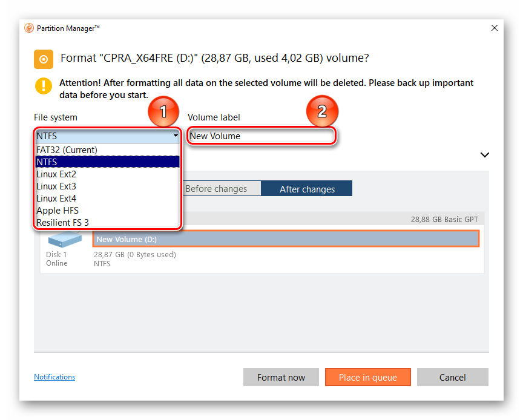Select Apple HFS file system option
The image size is (523, 420).
coord(58,210)
